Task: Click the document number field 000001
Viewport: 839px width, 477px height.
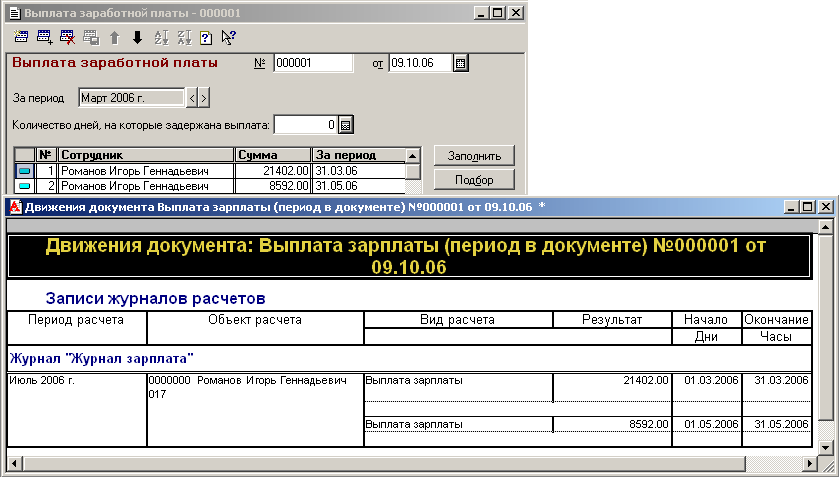Action: (313, 63)
